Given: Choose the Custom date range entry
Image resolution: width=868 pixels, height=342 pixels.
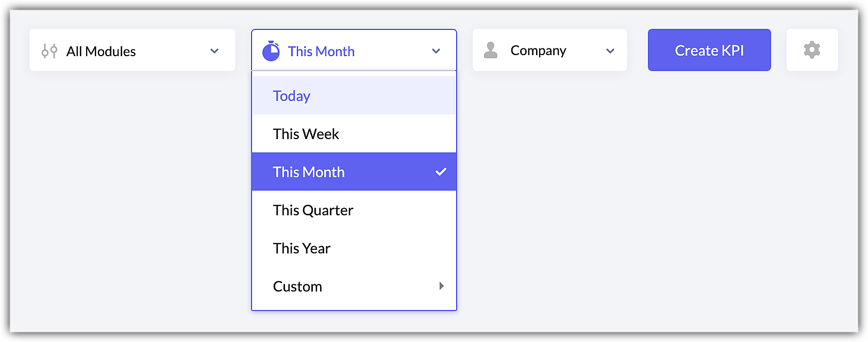Looking at the screenshot, I should coord(297,286).
